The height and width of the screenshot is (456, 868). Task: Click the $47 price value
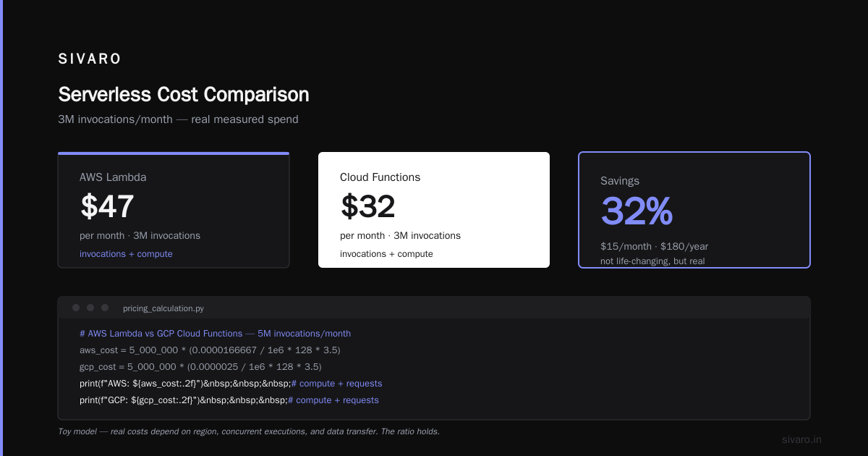tap(107, 206)
